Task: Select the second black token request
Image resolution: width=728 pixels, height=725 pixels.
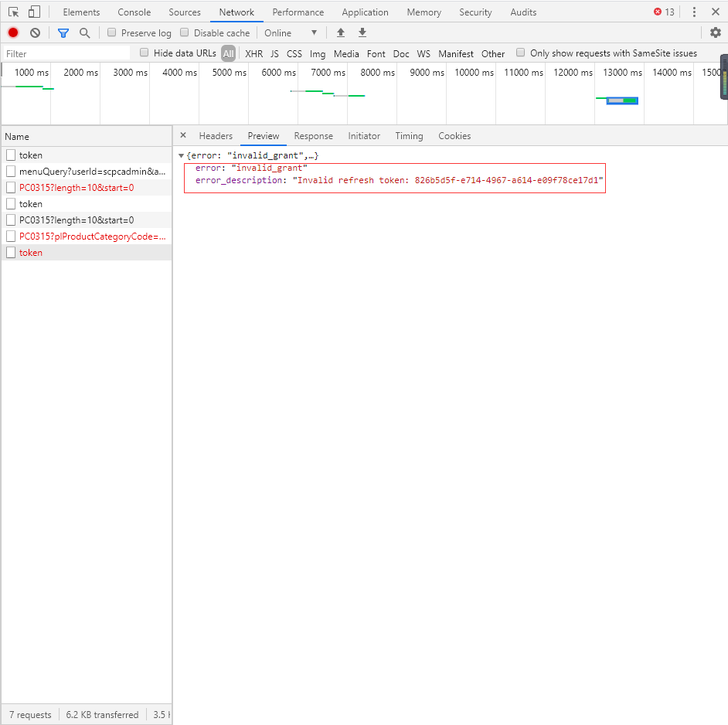Action: point(87,204)
